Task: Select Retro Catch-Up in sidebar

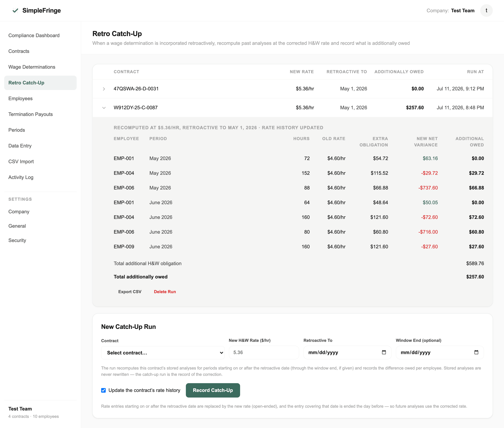Action: 40,83
